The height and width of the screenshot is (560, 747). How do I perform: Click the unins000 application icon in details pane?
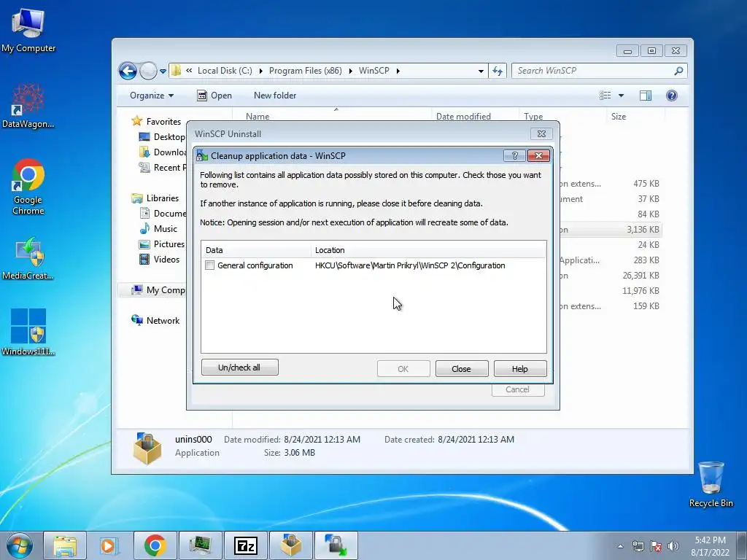[x=147, y=448]
